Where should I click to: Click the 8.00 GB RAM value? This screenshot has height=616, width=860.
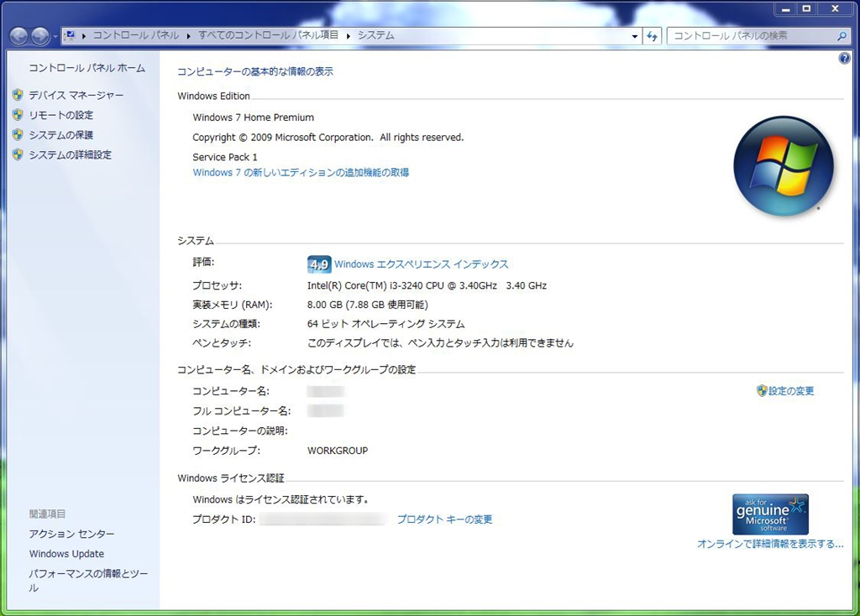click(368, 305)
